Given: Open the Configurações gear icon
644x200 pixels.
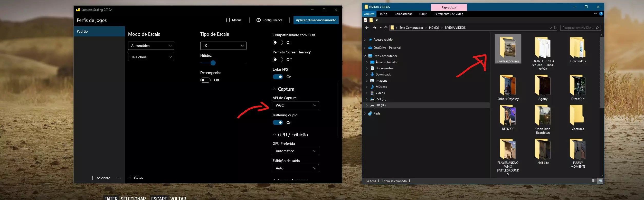Looking at the screenshot, I should click(x=259, y=20).
